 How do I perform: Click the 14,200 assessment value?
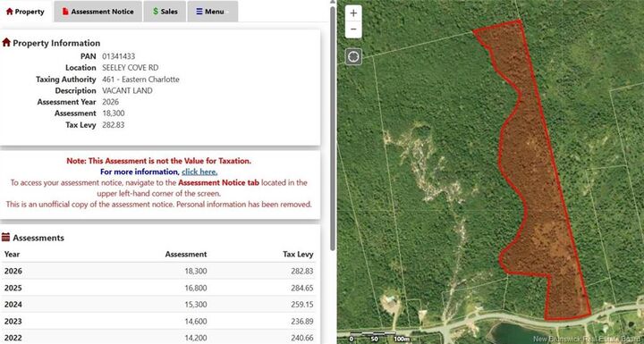click(x=196, y=338)
